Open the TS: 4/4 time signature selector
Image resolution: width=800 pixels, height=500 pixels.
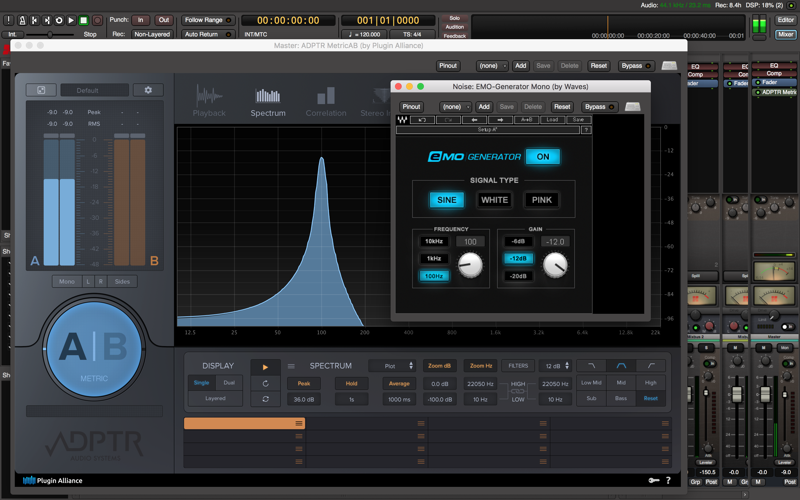tap(412, 34)
